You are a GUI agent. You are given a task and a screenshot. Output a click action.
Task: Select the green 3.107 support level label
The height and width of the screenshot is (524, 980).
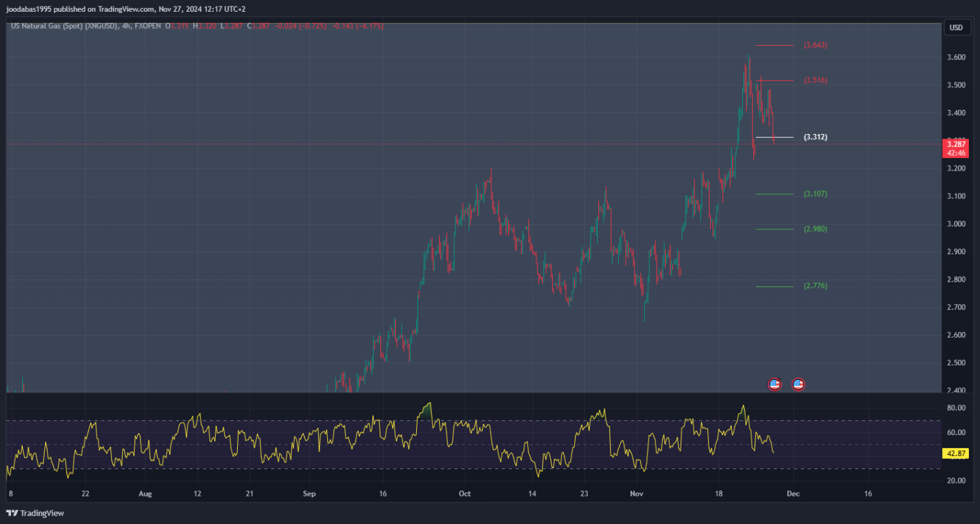pyautogui.click(x=815, y=194)
